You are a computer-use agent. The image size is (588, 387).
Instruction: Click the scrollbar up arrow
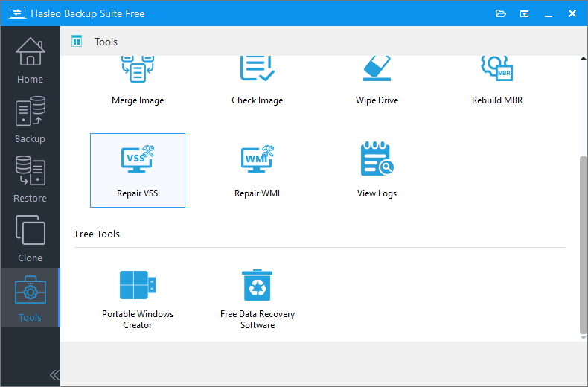point(583,59)
